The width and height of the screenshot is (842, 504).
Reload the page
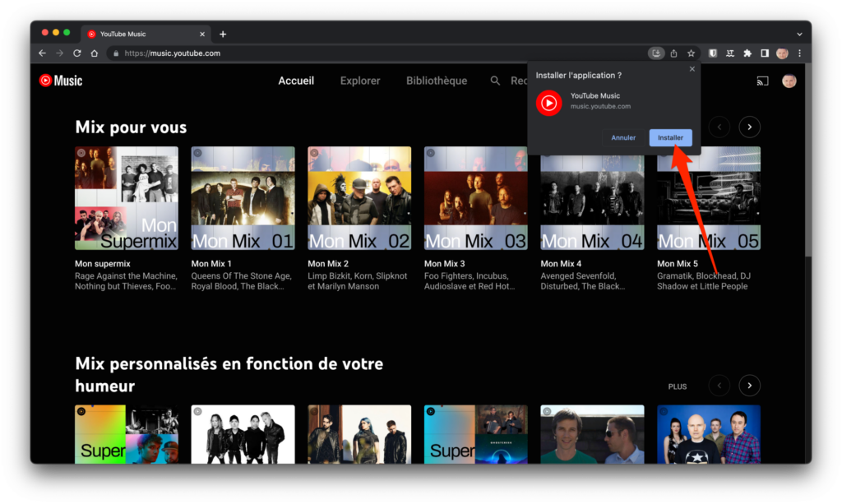click(x=76, y=53)
